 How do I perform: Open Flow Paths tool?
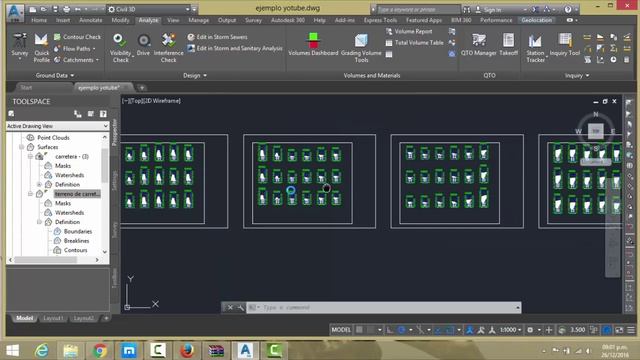[x=75, y=49]
